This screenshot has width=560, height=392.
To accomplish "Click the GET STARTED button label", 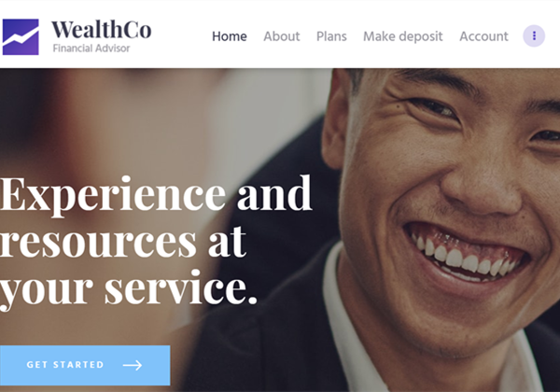I will [65, 365].
